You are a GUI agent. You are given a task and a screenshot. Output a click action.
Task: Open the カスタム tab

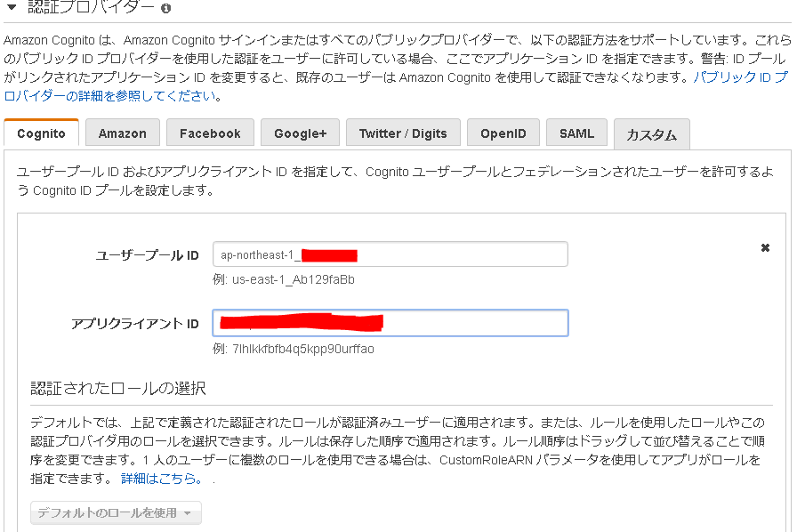click(652, 134)
